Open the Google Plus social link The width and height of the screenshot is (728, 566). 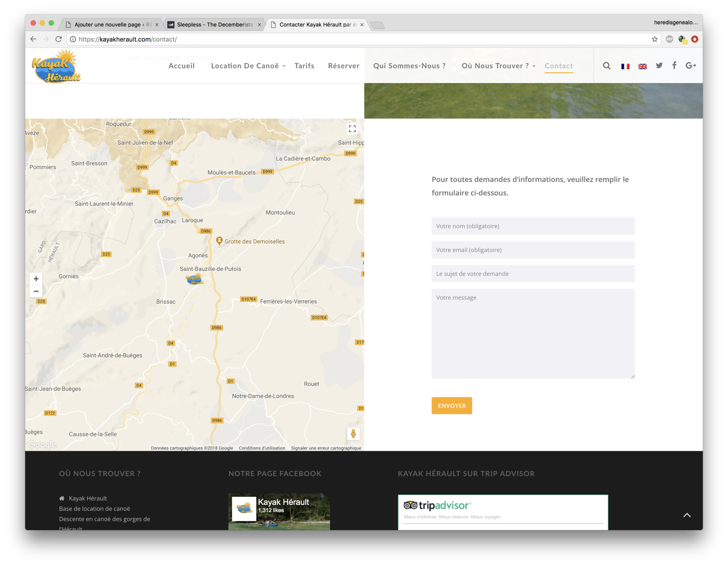691,66
